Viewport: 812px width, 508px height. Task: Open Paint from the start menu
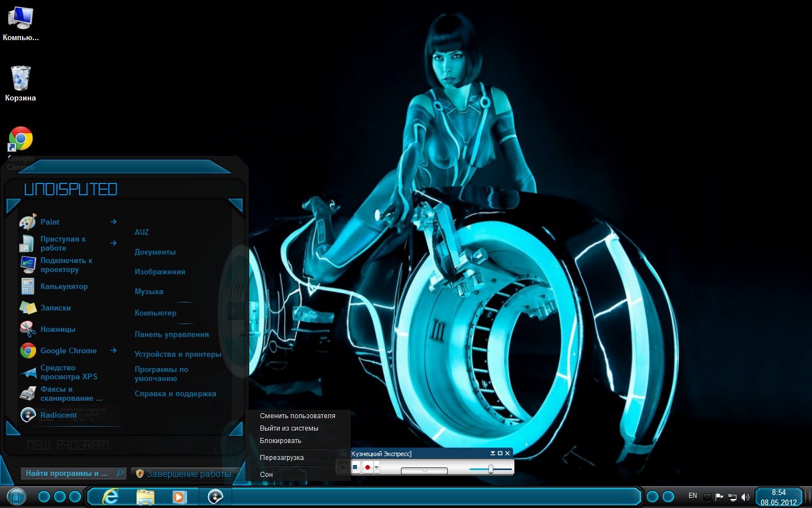point(50,222)
